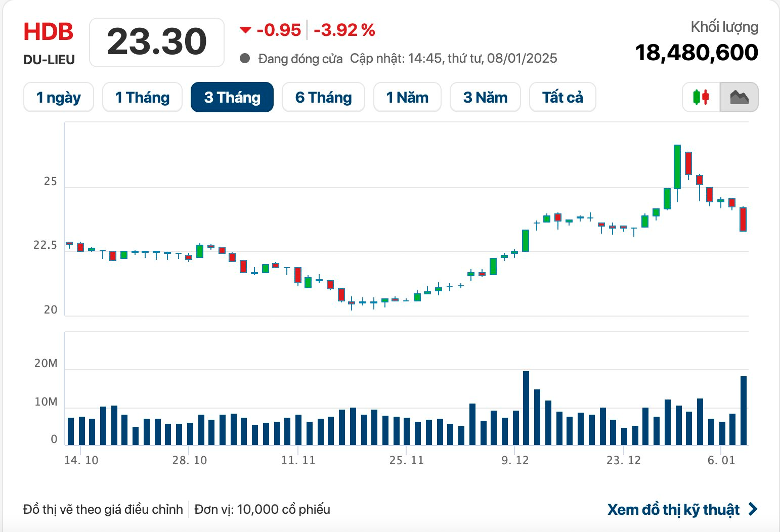
Task: Click the 25. 11 date axis label
Action: (407, 460)
